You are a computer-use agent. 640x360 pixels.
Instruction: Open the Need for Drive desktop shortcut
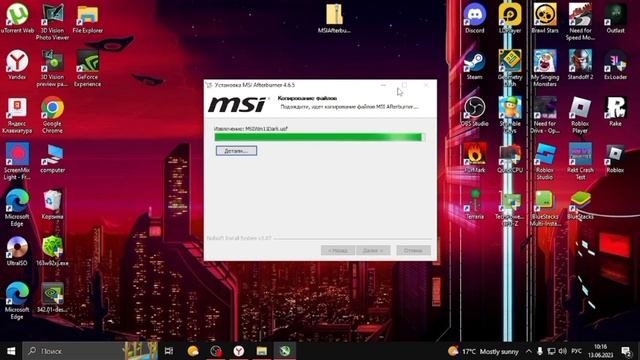click(545, 115)
